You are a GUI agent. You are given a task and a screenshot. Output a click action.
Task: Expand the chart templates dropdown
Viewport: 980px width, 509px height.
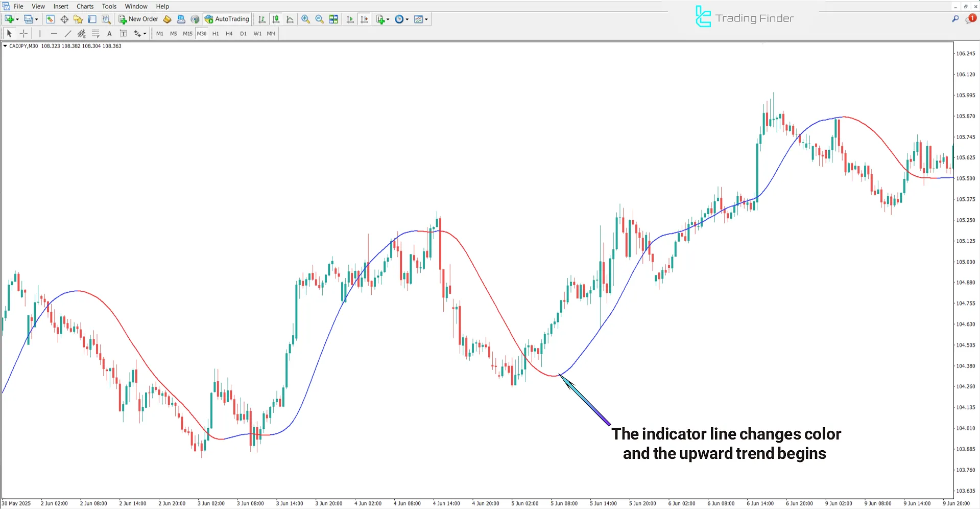pos(426,19)
